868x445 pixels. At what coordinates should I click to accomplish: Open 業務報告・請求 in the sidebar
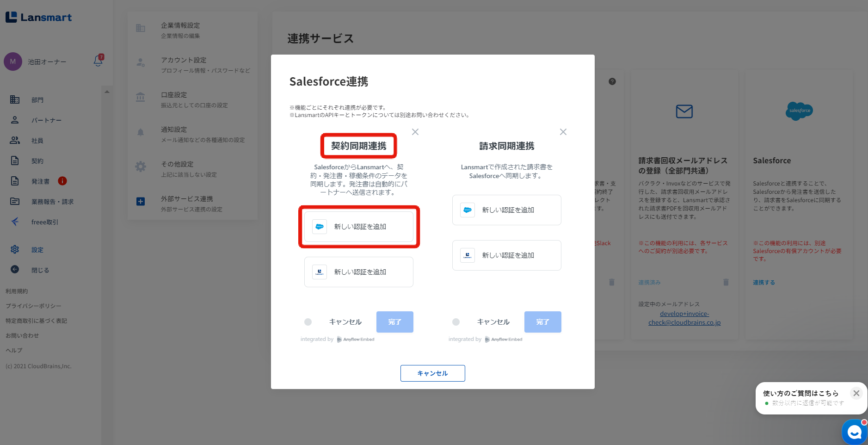tap(52, 202)
